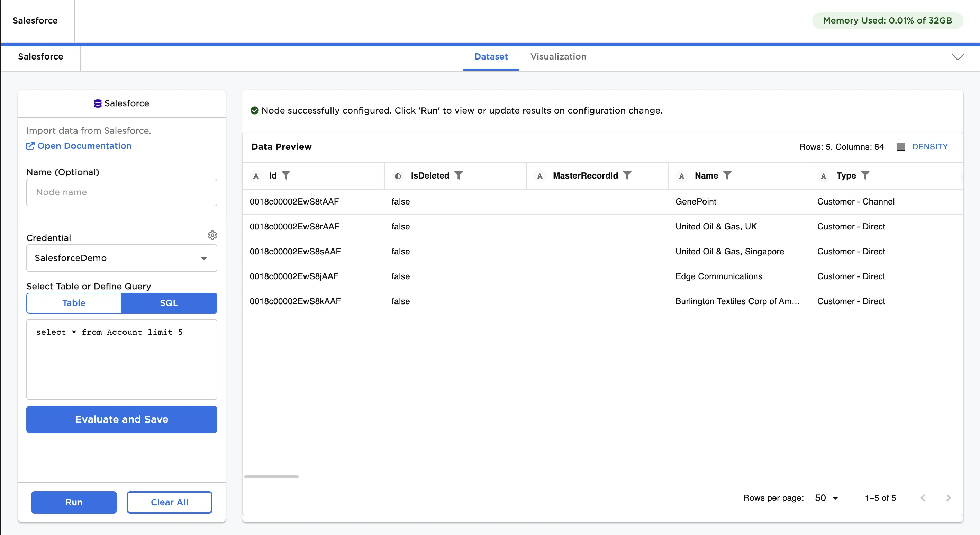Click the DENSITY row-height icon
Image resolution: width=980 pixels, height=535 pixels.
point(900,147)
